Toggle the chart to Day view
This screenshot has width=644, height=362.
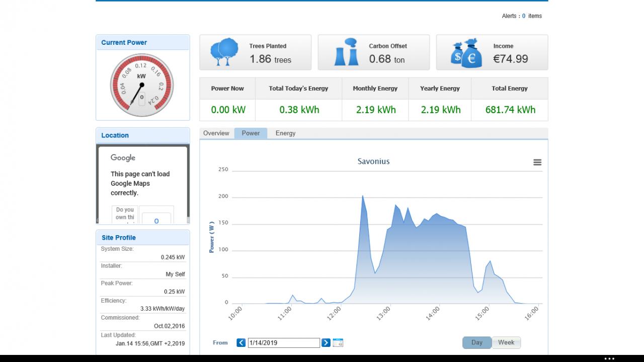pos(477,343)
